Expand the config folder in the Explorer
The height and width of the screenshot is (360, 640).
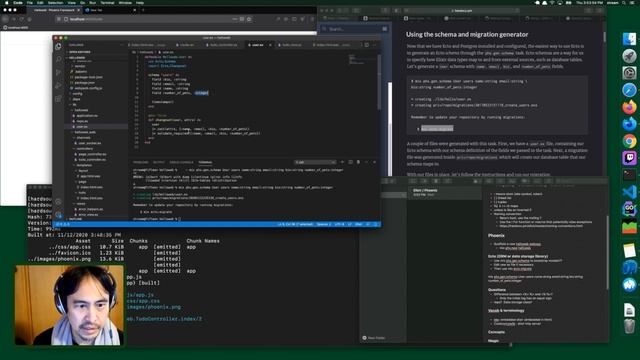click(77, 93)
